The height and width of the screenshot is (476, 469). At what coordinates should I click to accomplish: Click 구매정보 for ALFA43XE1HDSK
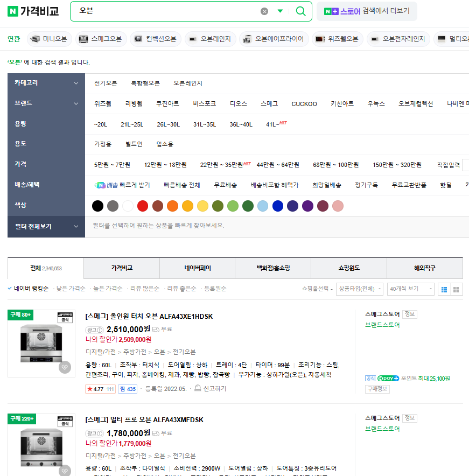[x=377, y=389]
